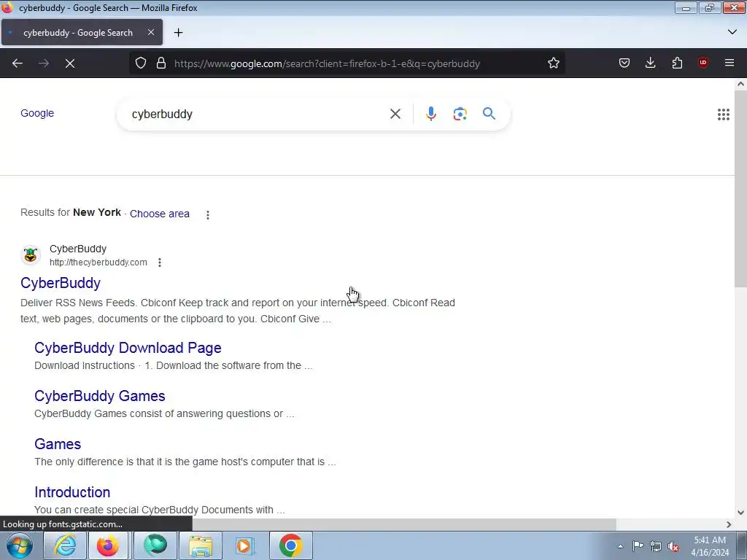Open About this result three-dot menu
Image resolution: width=747 pixels, height=560 pixels.
(x=160, y=262)
